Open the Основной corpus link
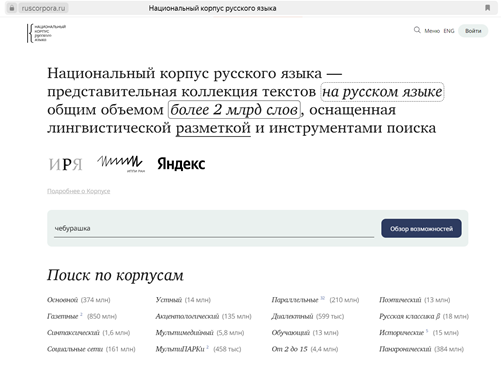 click(62, 300)
